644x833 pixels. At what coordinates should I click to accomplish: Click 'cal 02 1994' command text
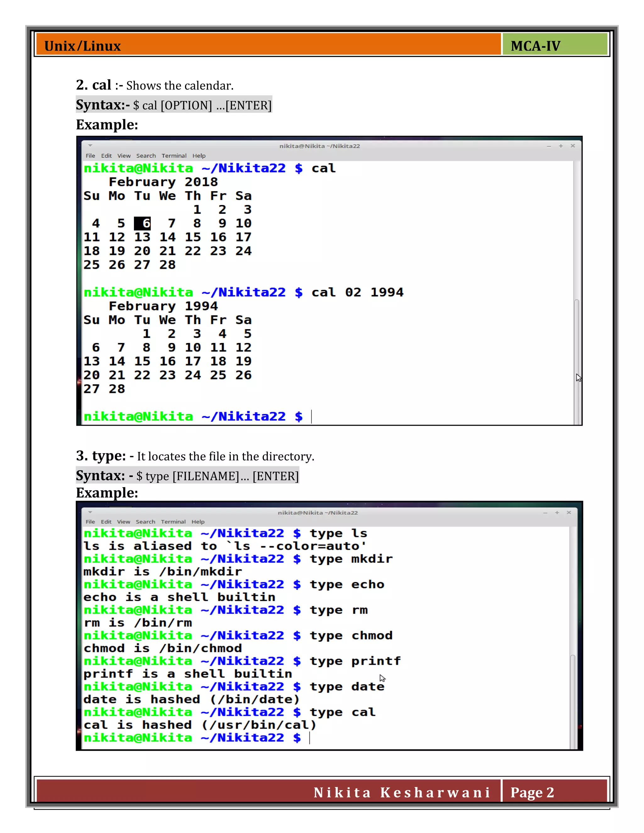357,292
